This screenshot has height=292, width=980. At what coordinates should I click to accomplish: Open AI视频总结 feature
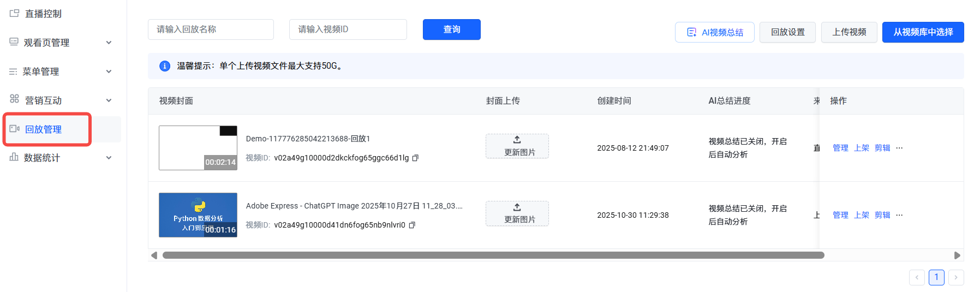pyautogui.click(x=714, y=32)
